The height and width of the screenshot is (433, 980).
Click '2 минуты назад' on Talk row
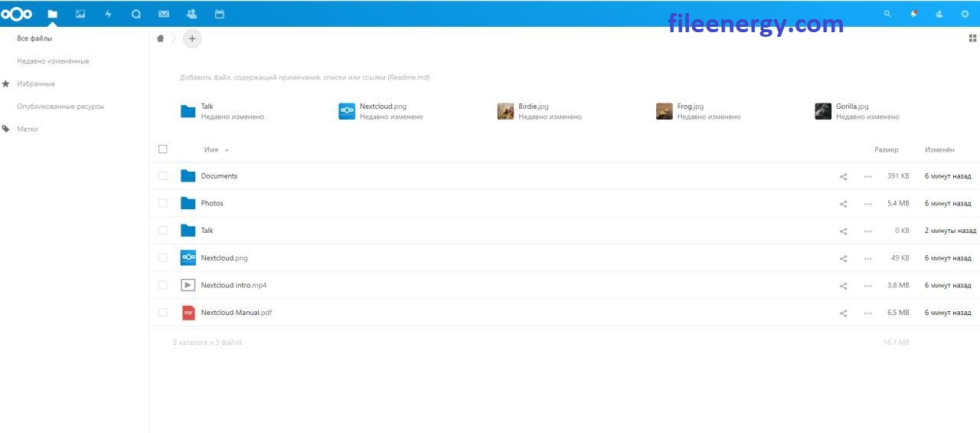pos(950,231)
